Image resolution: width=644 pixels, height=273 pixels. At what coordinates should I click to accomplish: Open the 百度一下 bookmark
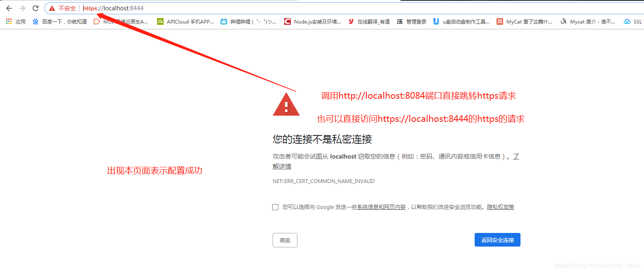pos(60,21)
